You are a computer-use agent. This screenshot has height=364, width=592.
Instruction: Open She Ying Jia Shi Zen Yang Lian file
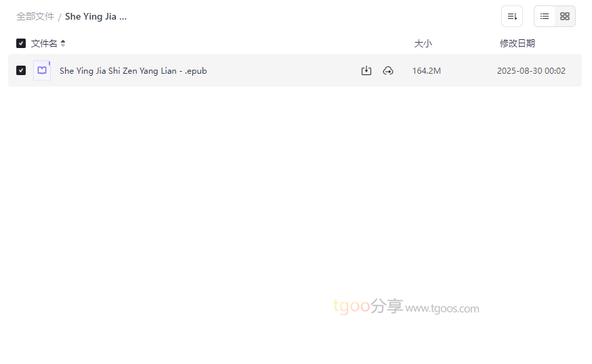133,70
